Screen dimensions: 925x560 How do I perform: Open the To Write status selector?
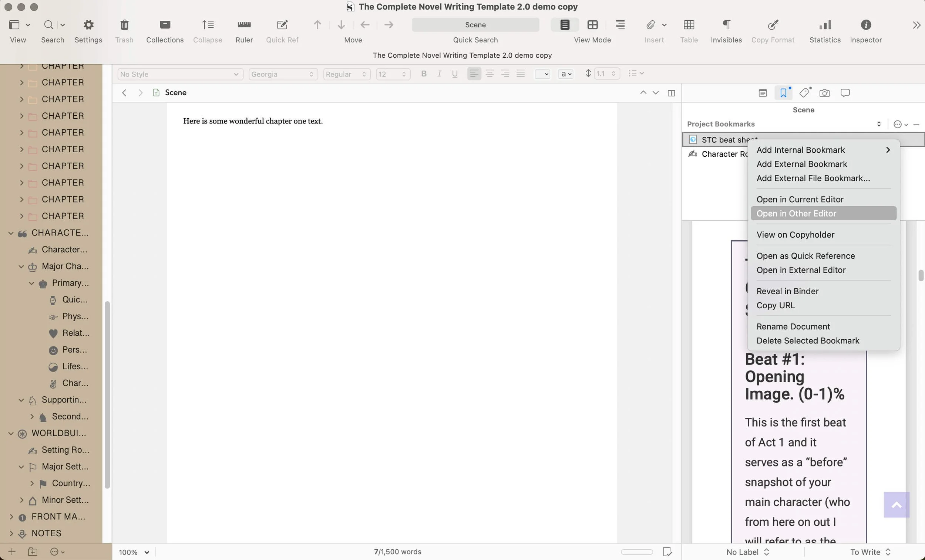pyautogui.click(x=870, y=552)
